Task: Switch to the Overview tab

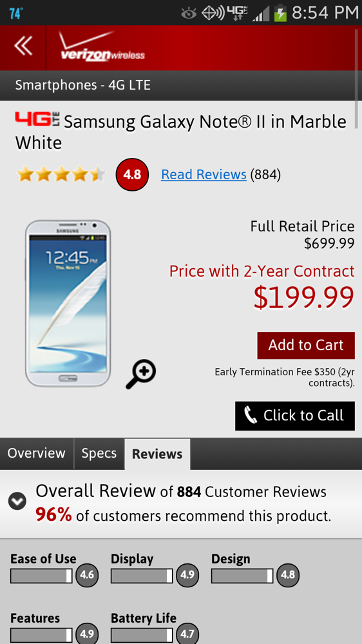Action: point(37,453)
